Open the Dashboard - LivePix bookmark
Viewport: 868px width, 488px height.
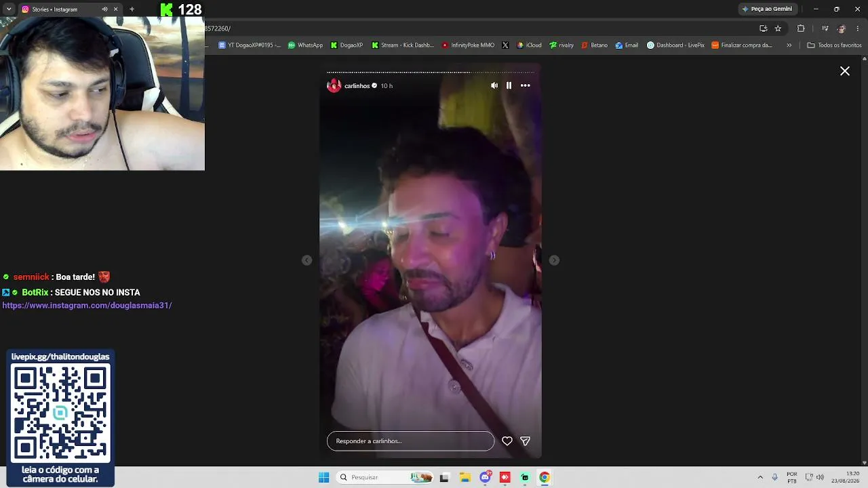pos(675,45)
